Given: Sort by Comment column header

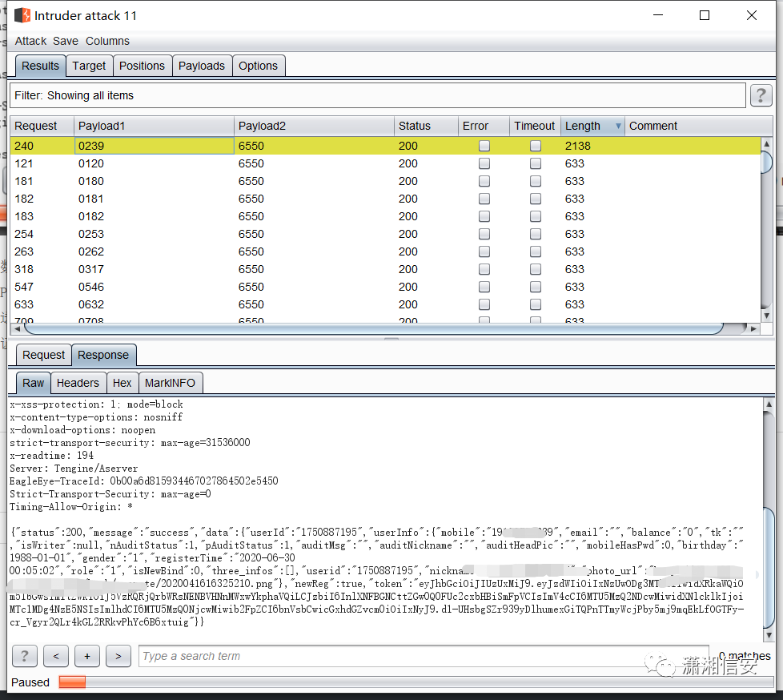Looking at the screenshot, I should click(699, 126).
